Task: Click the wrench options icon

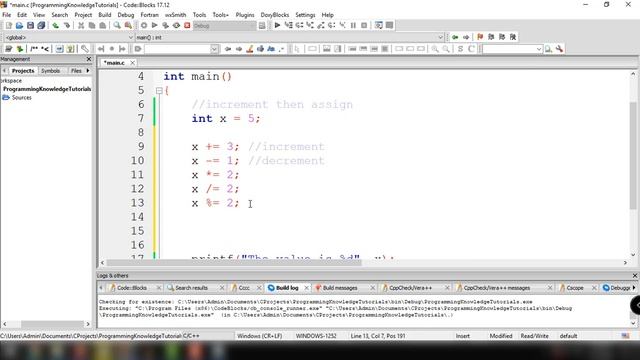Action: tap(559, 49)
